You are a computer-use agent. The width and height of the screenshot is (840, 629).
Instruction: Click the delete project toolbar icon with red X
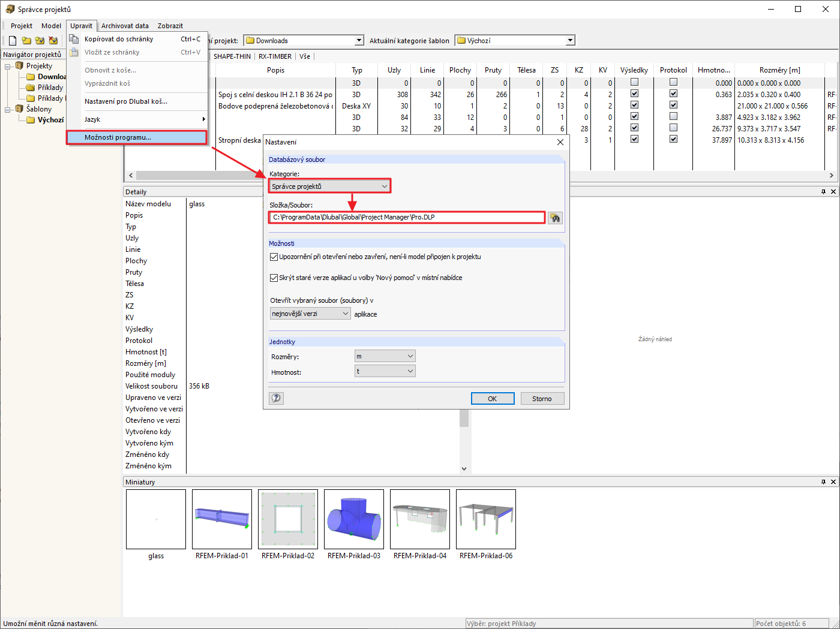53,41
